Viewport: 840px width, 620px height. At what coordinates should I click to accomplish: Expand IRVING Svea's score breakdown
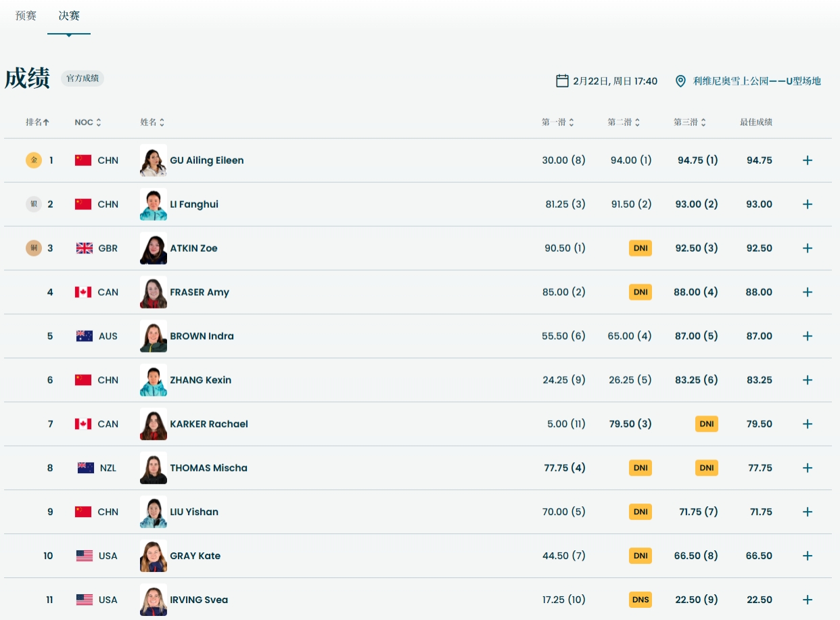[x=807, y=600]
